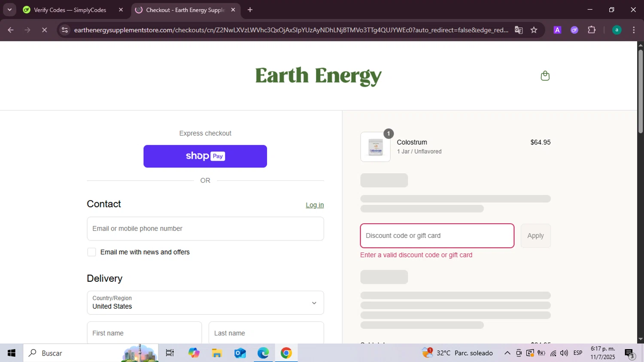Focus the Discount code or gift card field
The width and height of the screenshot is (644, 362).
[437, 236]
